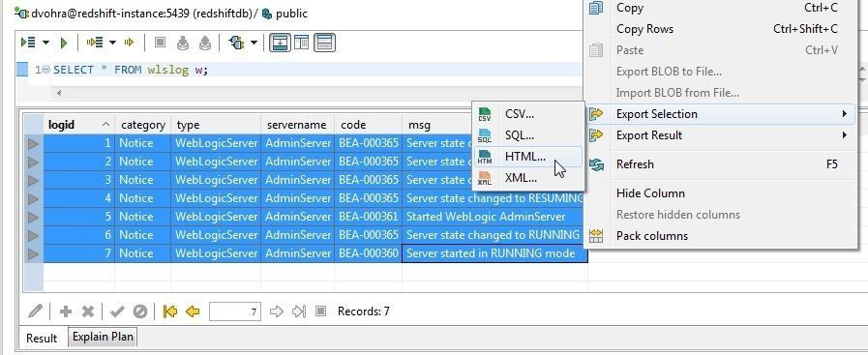
Task: Expand the Export Result submenu
Action: [x=719, y=134]
